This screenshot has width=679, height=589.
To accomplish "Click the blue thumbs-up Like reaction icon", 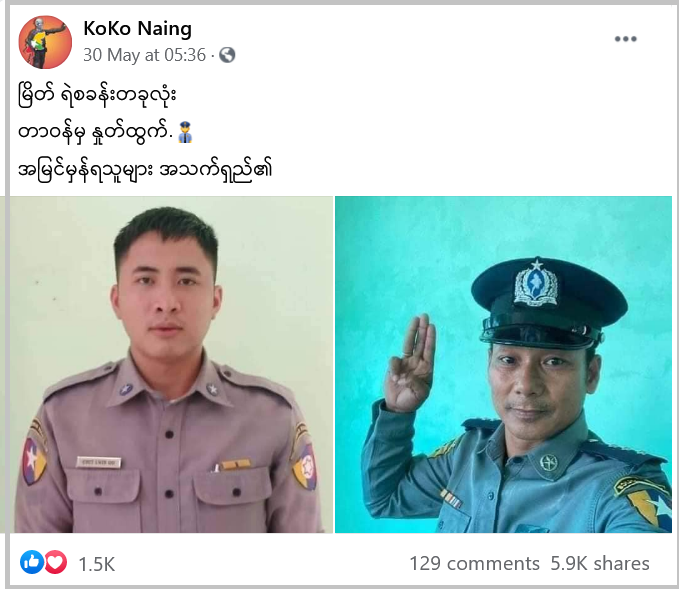I will click(32, 562).
